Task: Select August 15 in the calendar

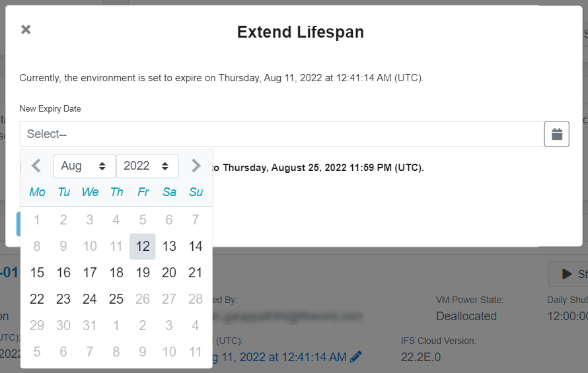Action: pyautogui.click(x=37, y=273)
